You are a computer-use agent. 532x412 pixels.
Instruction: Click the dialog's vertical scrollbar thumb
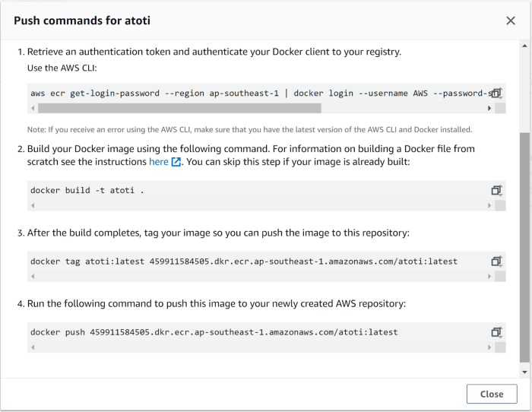[524, 247]
